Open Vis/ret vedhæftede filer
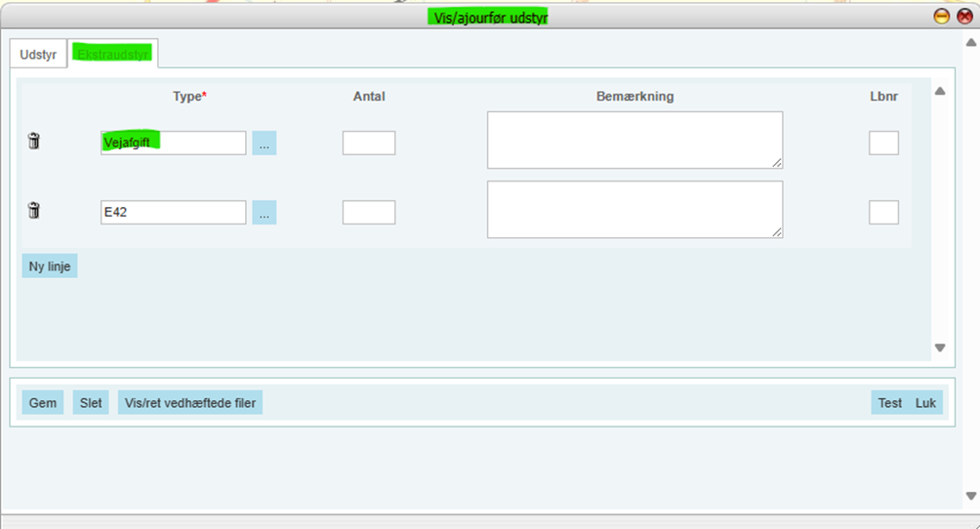 [190, 403]
